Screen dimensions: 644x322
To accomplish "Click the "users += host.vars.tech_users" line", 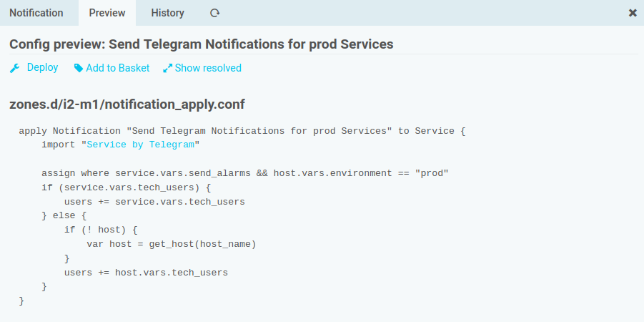I will (x=146, y=273).
